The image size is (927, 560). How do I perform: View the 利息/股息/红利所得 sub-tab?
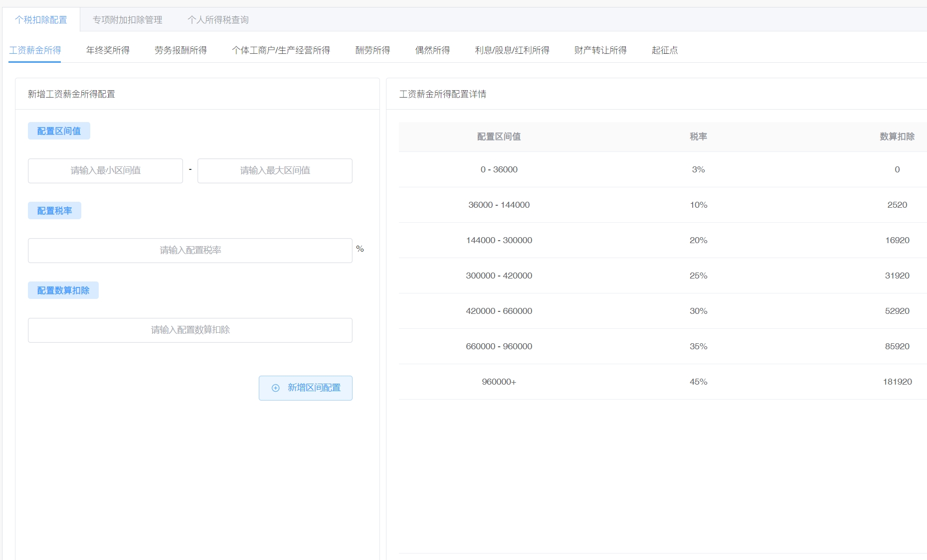pos(512,50)
